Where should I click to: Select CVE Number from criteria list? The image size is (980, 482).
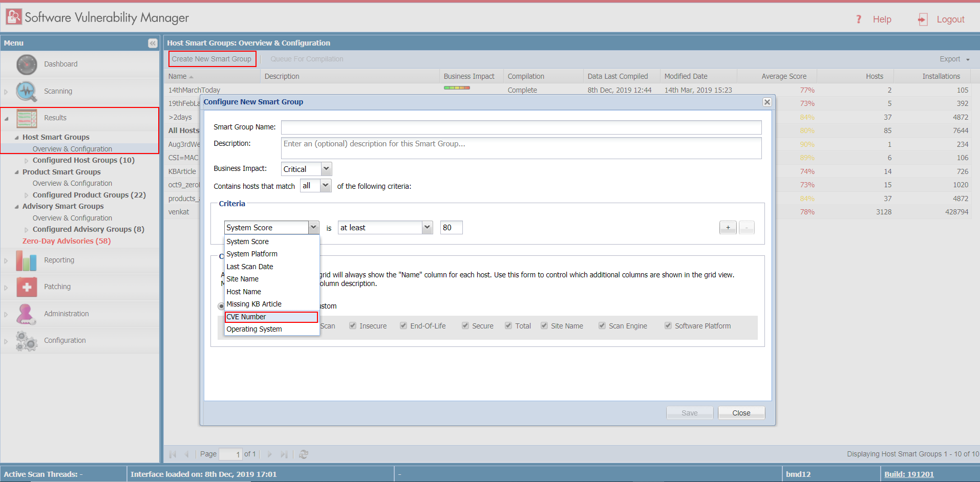click(x=271, y=317)
